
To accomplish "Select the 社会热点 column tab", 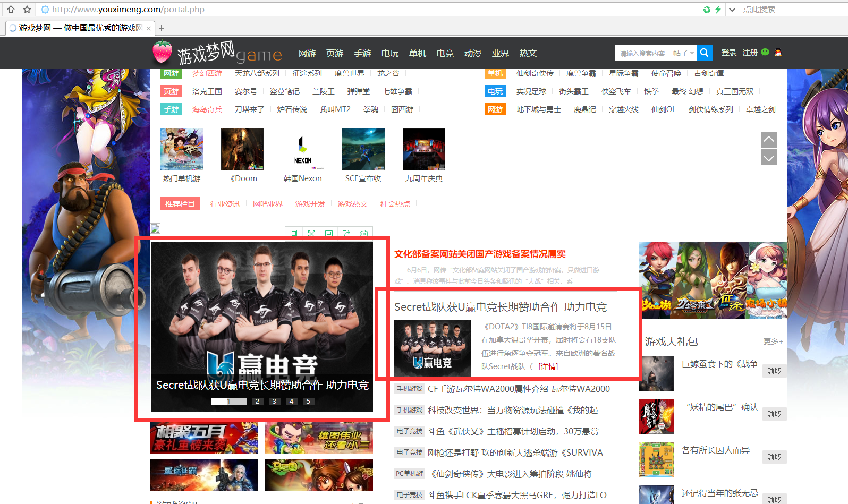I will coord(395,204).
